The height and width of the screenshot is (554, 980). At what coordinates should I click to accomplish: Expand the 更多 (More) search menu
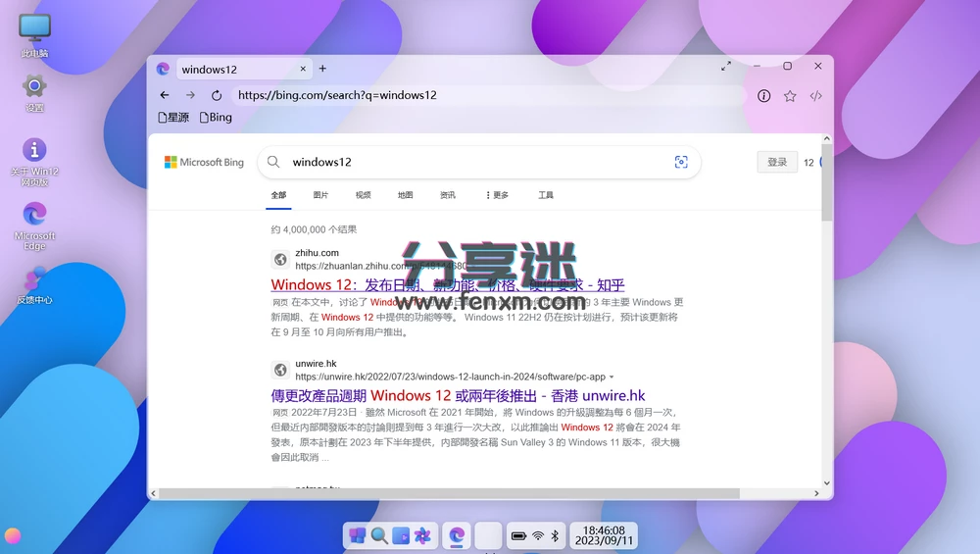pos(498,195)
